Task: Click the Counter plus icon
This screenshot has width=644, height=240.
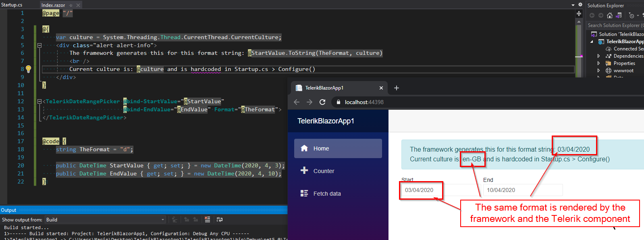Action: click(304, 171)
